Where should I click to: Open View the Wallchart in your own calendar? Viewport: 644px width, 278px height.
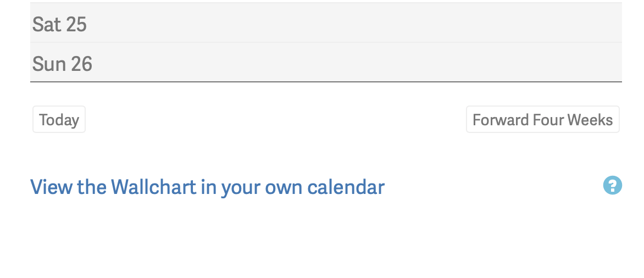[x=207, y=187]
